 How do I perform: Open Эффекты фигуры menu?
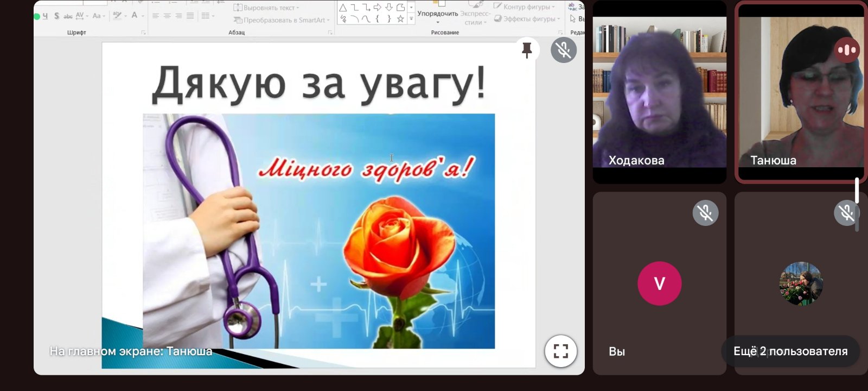527,19
